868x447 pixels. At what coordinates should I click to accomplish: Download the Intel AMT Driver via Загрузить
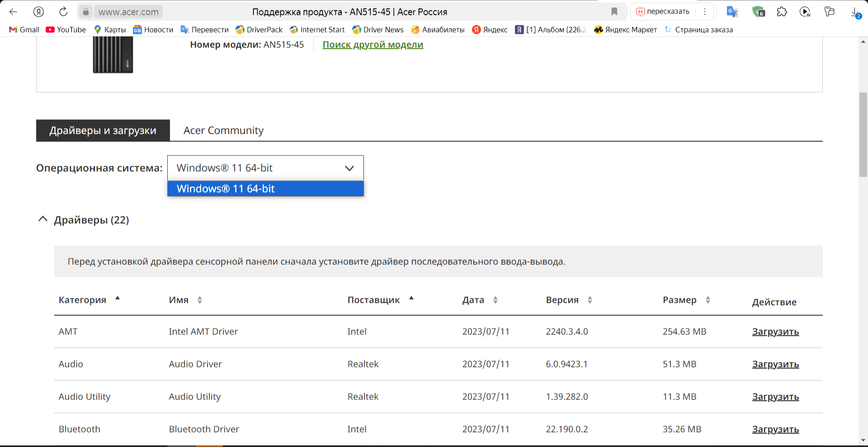[x=775, y=331]
